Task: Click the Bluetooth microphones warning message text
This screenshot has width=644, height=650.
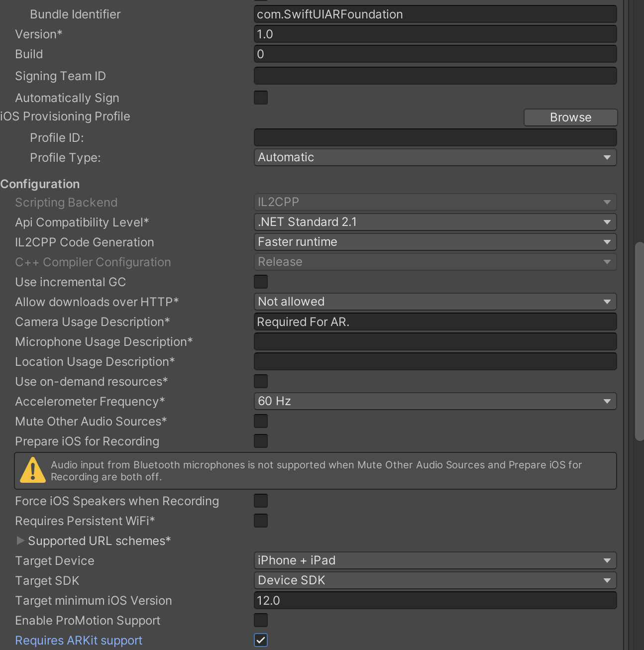Action: click(x=316, y=471)
